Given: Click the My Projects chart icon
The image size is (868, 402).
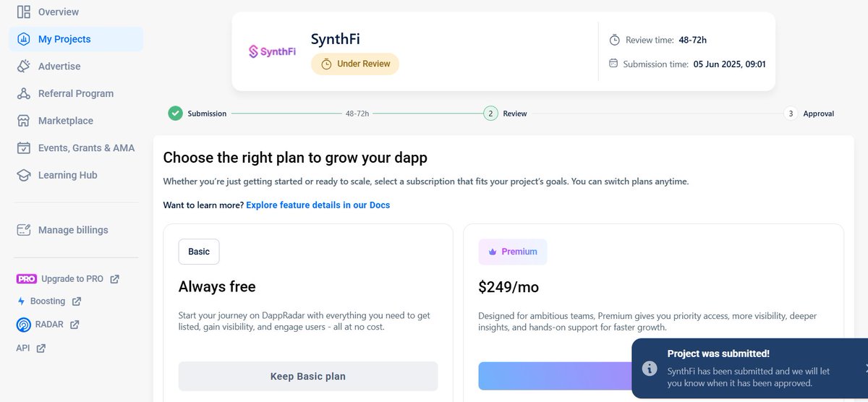Looking at the screenshot, I should click(x=24, y=39).
